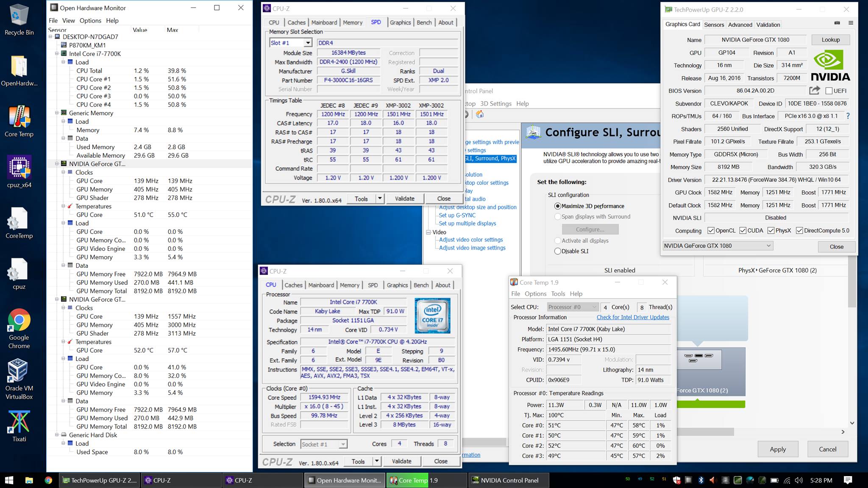This screenshot has width=868, height=488.
Task: Click the NVIDIA Control Panel vertical scrollbar down arrow
Action: 852,423
